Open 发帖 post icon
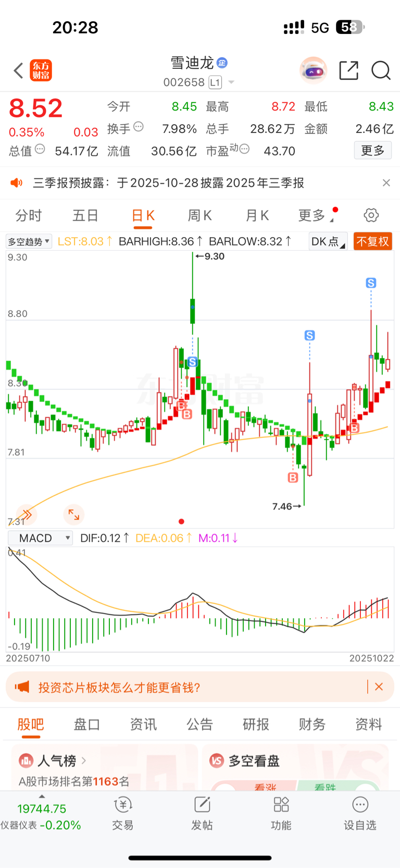 click(202, 805)
